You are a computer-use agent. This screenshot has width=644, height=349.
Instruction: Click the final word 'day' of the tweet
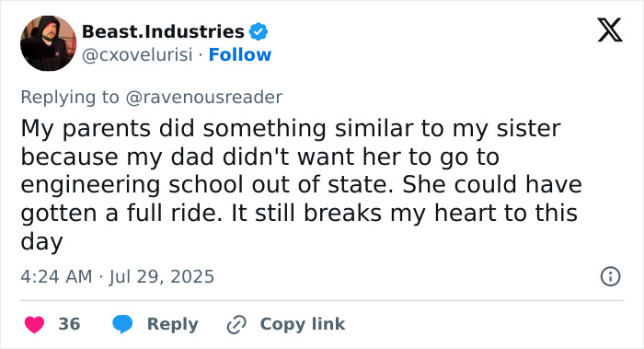pyautogui.click(x=41, y=241)
